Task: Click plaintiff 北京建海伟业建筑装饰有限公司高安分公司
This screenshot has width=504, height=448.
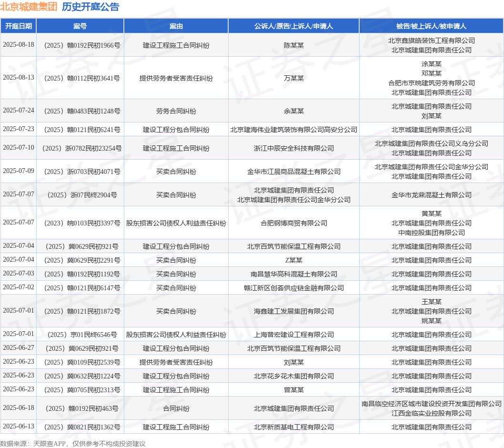Action: coord(294,130)
